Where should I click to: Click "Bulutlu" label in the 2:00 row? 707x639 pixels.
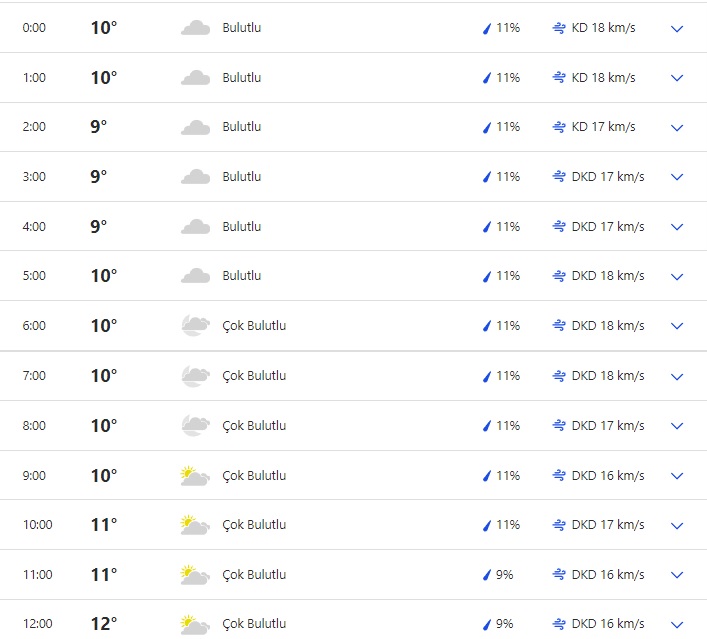pos(242,127)
